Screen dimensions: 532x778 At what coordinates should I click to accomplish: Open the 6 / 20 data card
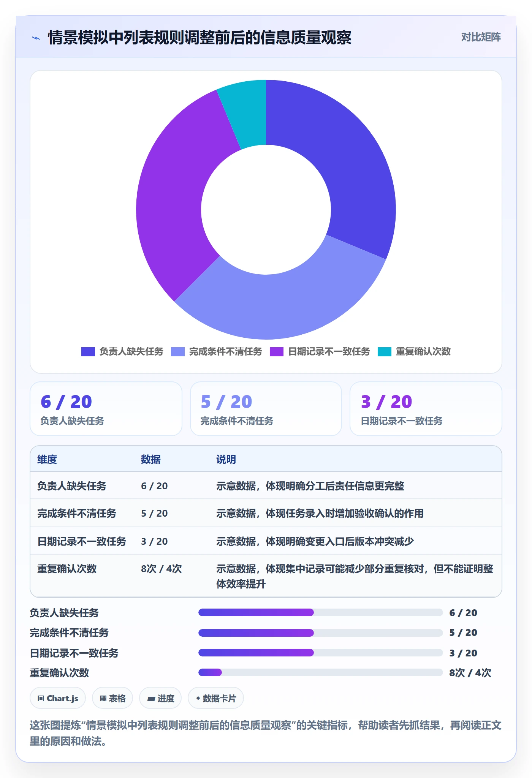tap(106, 409)
